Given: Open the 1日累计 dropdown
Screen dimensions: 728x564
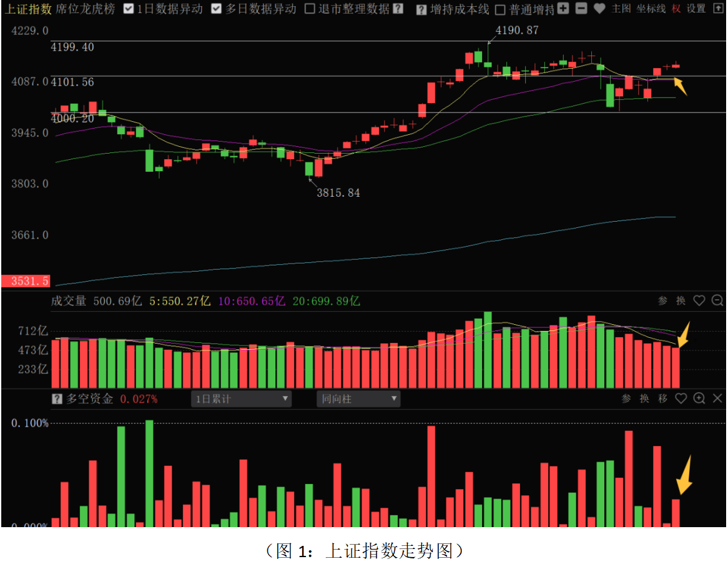Looking at the screenshot, I should coord(241,398).
